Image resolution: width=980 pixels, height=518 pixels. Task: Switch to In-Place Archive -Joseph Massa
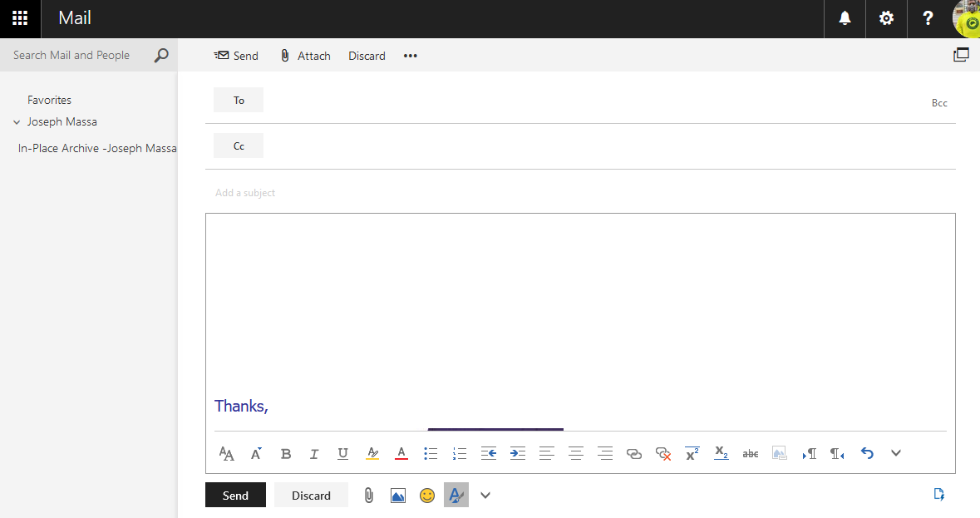coord(97,148)
